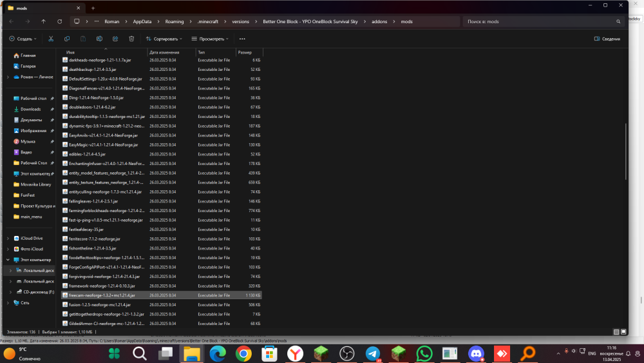
Task: Switch to large thumbnails view icon
Action: pyautogui.click(x=623, y=332)
